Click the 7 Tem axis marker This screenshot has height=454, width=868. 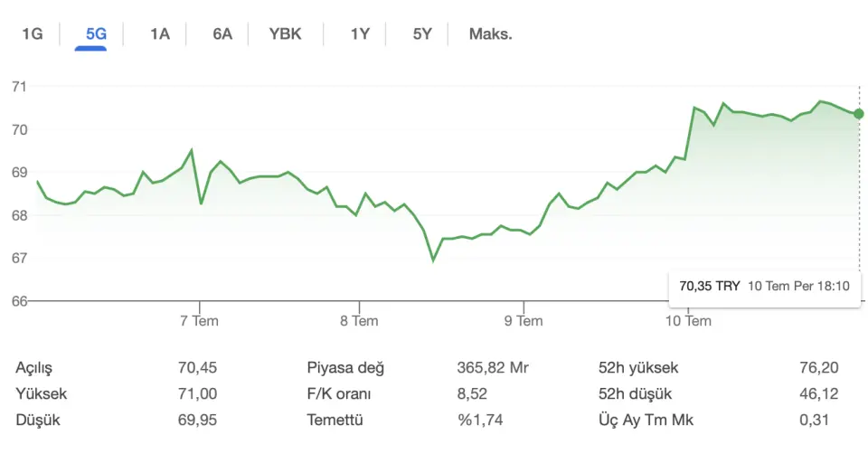[199, 320]
